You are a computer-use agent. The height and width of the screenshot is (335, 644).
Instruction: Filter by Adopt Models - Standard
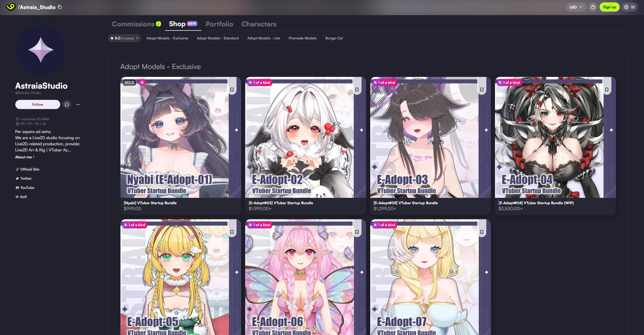point(217,38)
